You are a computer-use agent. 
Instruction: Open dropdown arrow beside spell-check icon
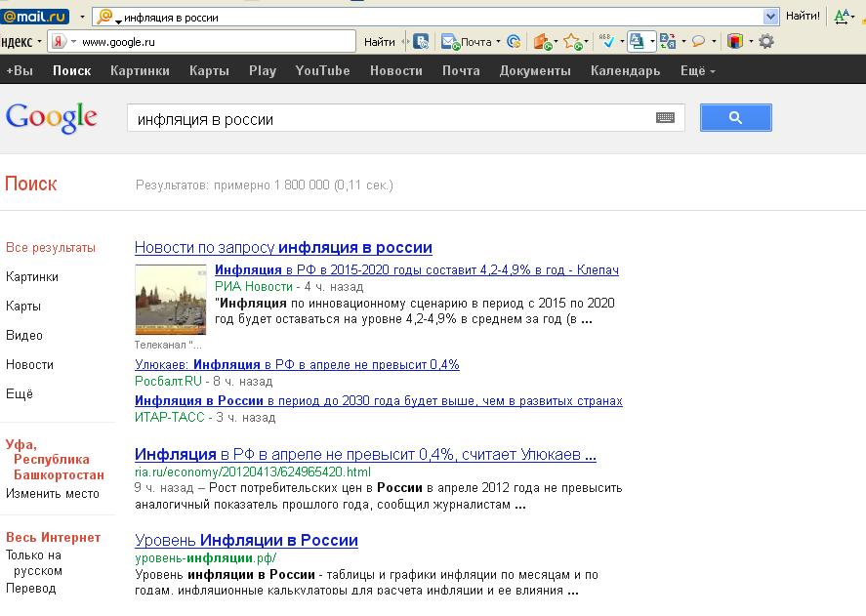[x=622, y=41]
